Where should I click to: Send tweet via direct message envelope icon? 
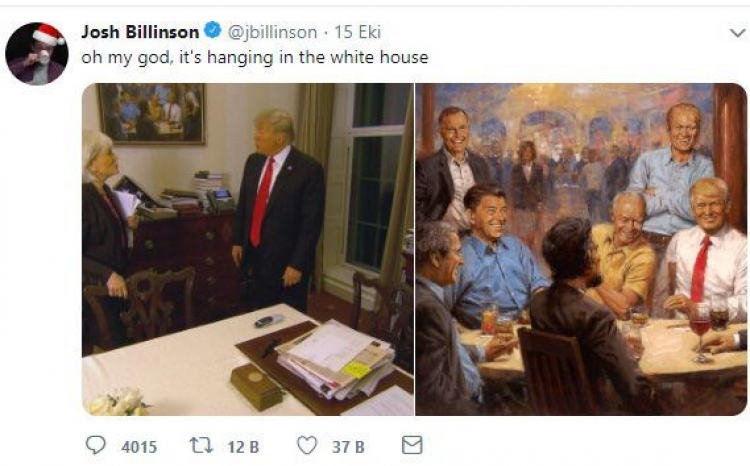tap(412, 445)
